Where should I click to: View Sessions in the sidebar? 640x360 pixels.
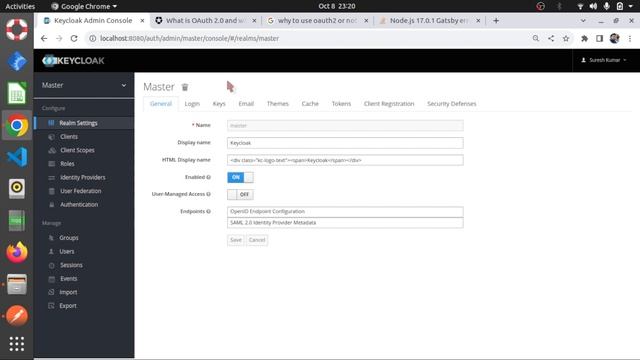click(x=71, y=265)
